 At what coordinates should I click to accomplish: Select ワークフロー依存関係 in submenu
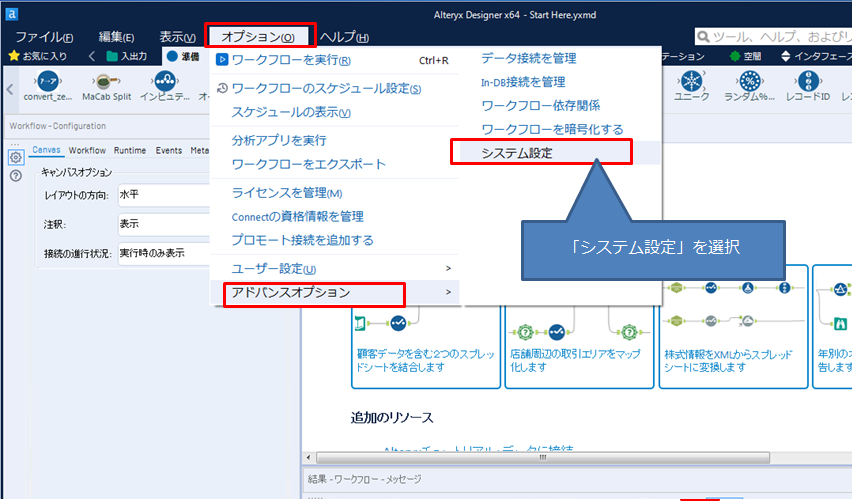point(560,105)
